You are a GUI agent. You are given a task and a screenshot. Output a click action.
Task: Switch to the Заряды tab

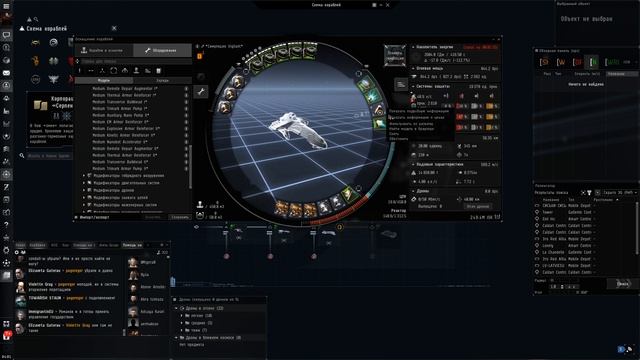162,81
